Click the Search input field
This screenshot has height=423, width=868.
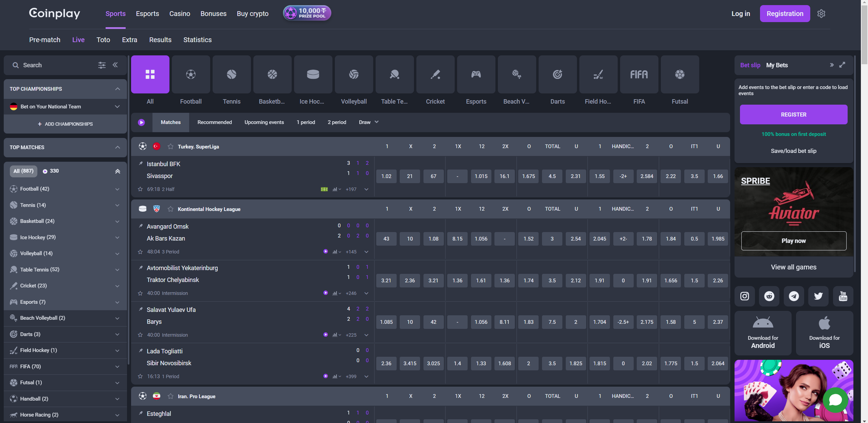(54, 65)
